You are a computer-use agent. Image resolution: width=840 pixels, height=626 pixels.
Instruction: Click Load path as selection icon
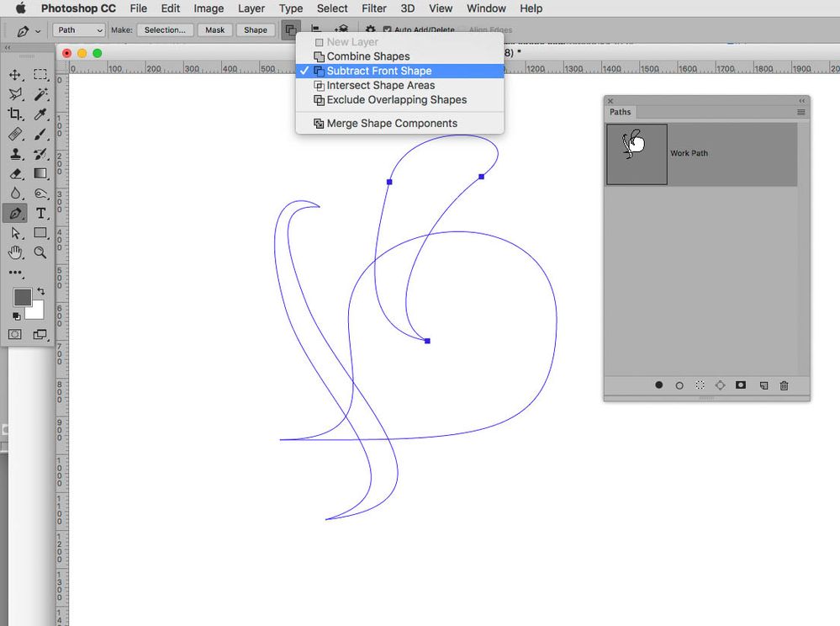pyautogui.click(x=700, y=385)
